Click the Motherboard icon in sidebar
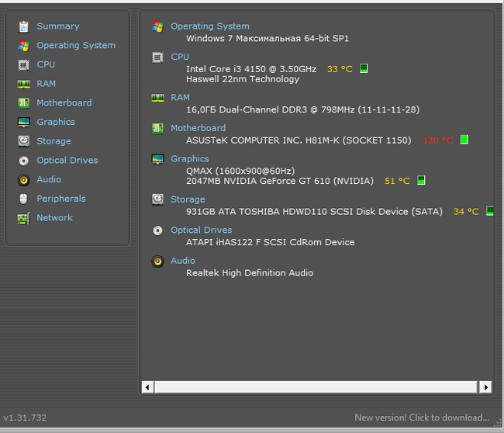 coord(23,103)
